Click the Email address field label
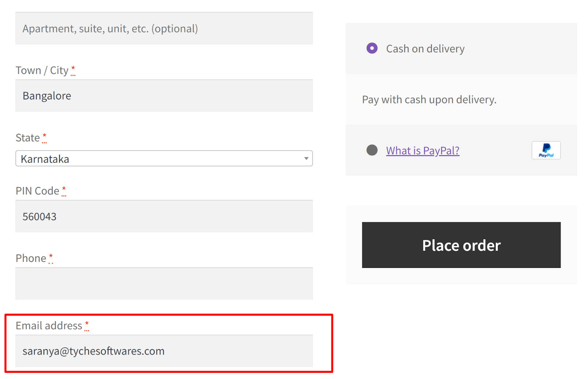This screenshot has height=379, width=588. (49, 325)
